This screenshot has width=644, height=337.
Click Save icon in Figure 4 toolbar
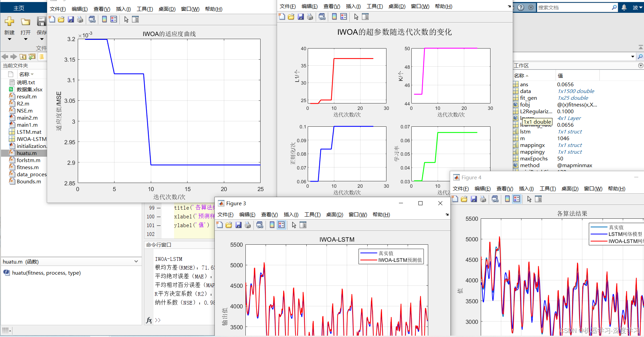tap(474, 199)
